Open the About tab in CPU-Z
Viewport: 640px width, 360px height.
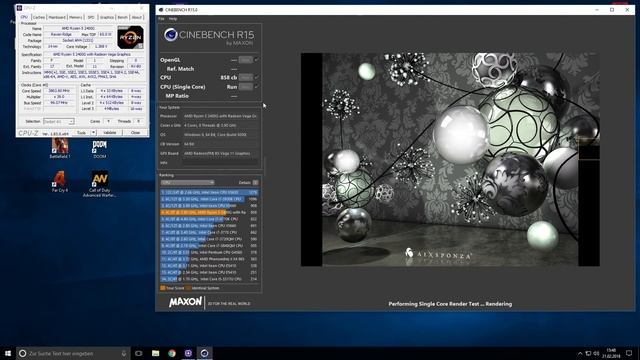[x=137, y=17]
